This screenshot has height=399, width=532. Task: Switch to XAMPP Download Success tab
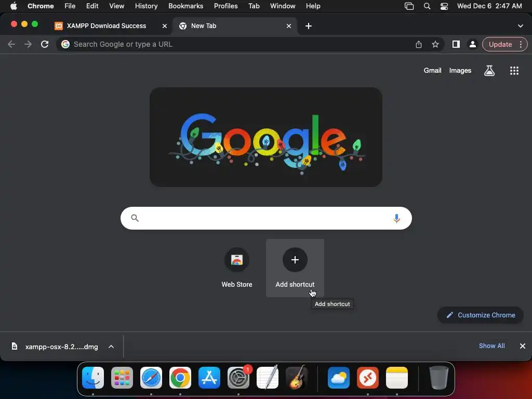[x=107, y=26]
